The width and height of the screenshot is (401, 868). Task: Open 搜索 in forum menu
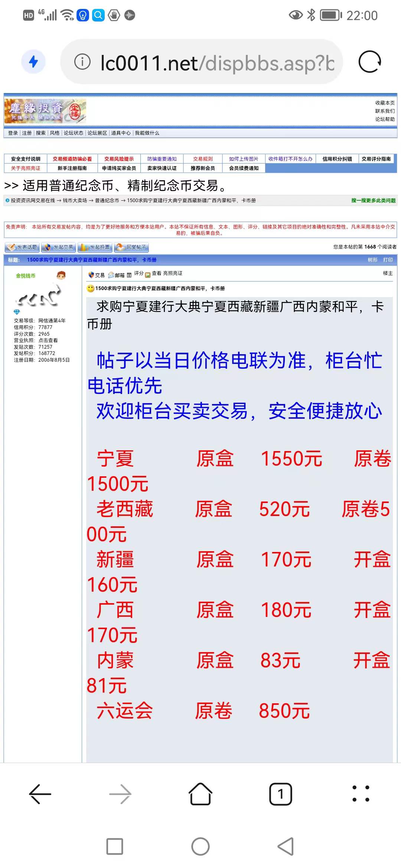click(41, 133)
